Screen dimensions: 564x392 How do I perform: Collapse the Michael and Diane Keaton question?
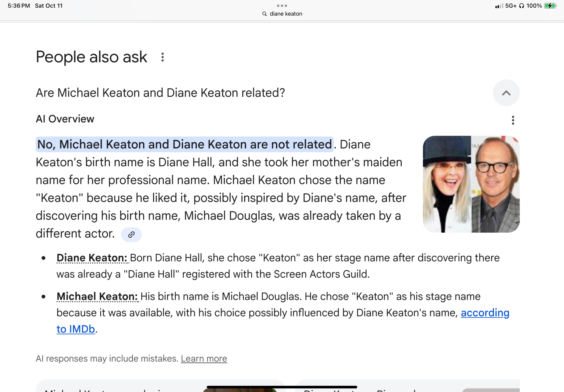click(506, 93)
